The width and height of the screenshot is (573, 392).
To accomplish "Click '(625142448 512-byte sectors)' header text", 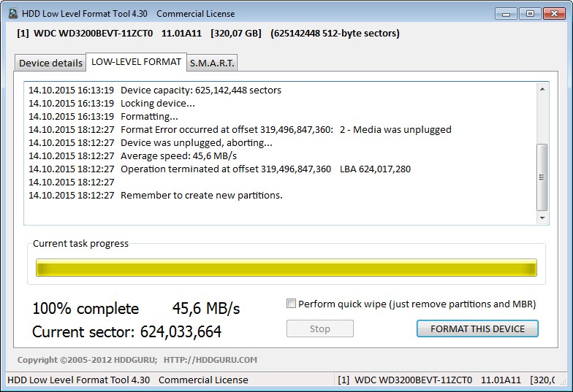I will pos(335,34).
